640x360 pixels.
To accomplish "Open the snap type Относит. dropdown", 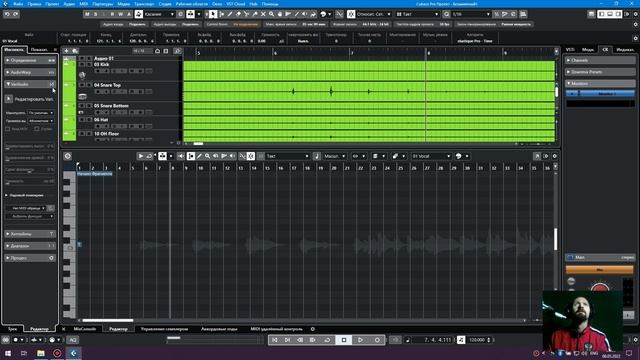I will pos(373,14).
